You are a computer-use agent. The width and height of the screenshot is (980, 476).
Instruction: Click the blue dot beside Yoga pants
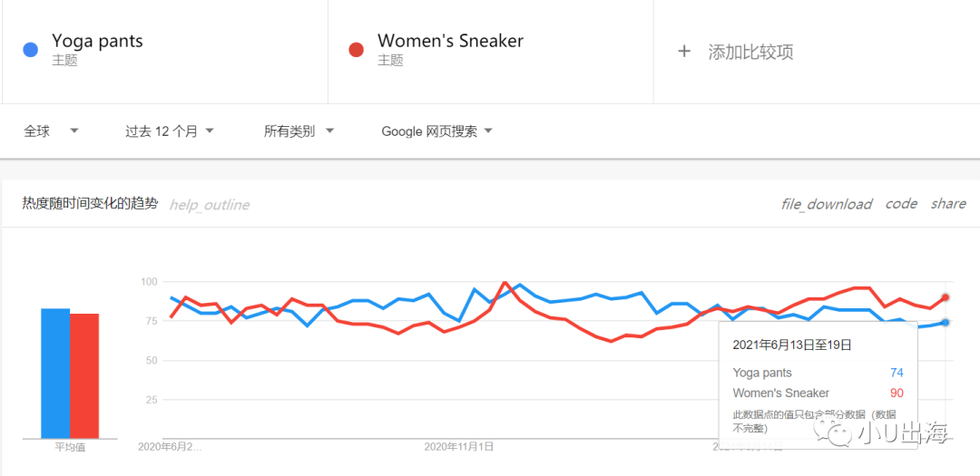click(x=30, y=50)
